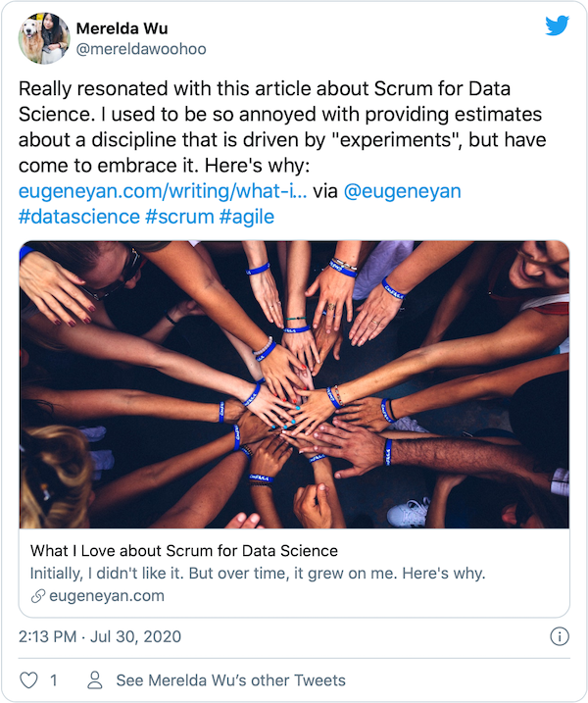Click the card description text

(x=258, y=573)
